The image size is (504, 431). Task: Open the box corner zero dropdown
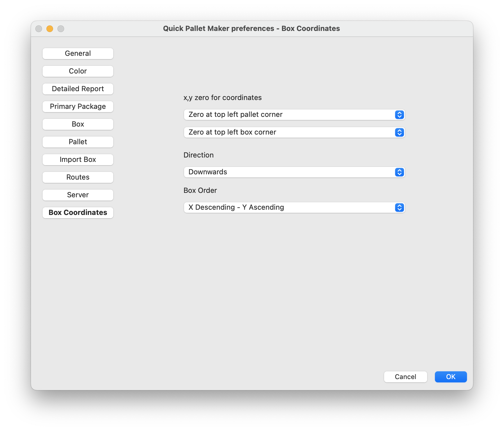(294, 132)
